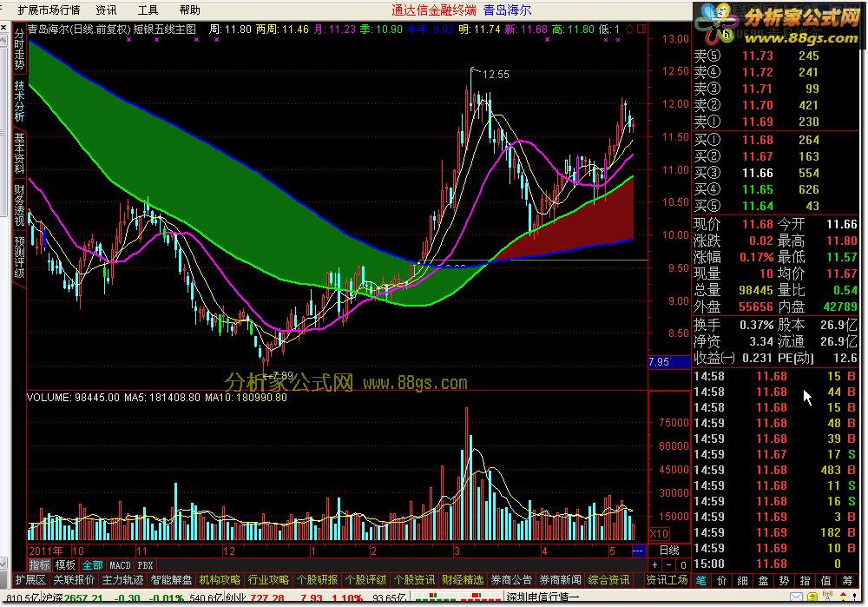Open the 财务透视 side tab

pos(19,206)
